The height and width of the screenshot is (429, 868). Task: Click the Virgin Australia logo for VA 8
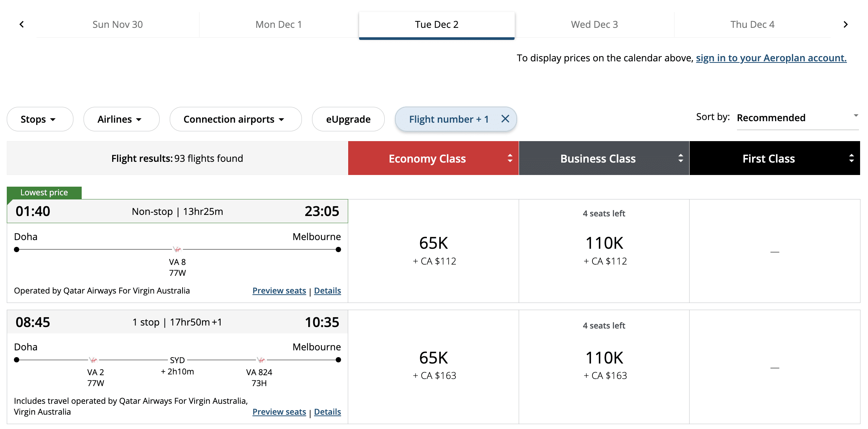(177, 249)
